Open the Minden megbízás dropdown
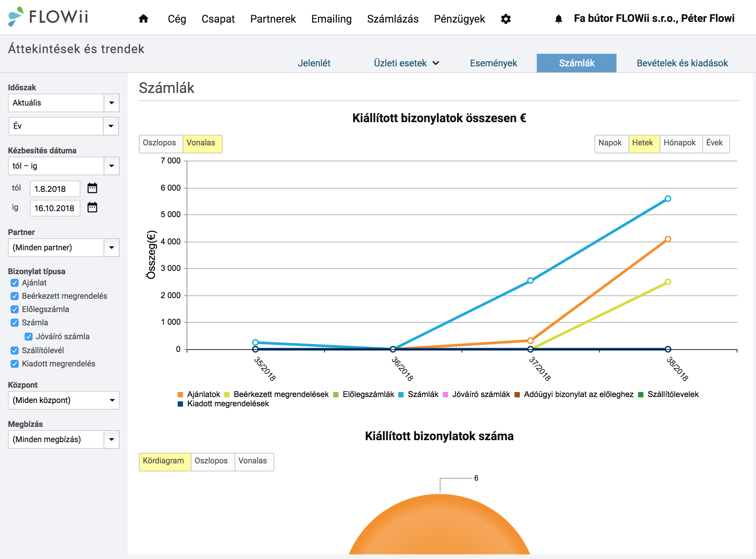This screenshot has width=756, height=559. [x=64, y=439]
